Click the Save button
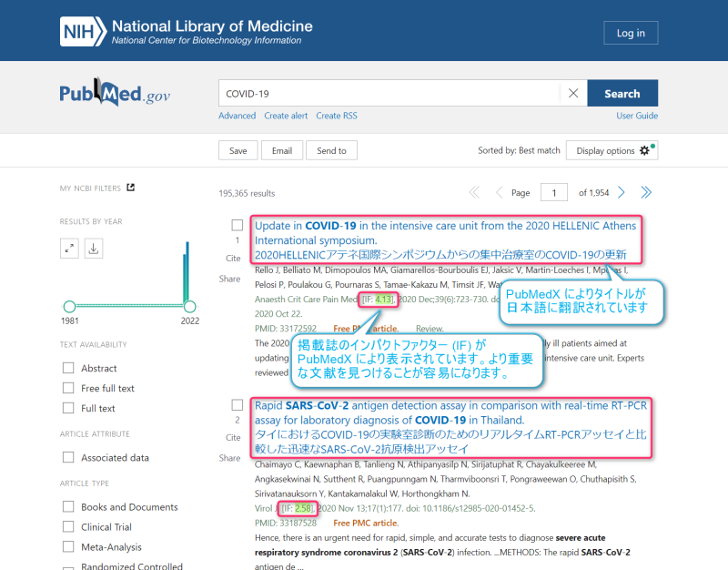Screen dimensions: 728x570 [238, 150]
